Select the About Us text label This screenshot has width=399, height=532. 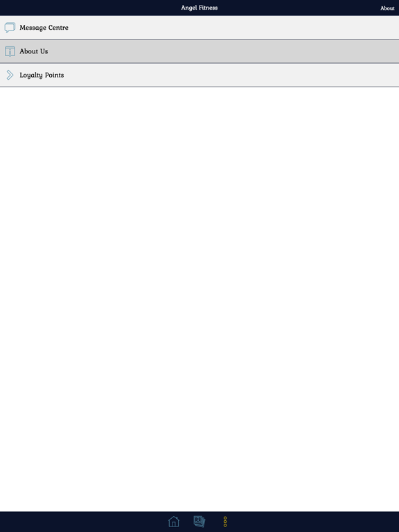pyautogui.click(x=33, y=51)
